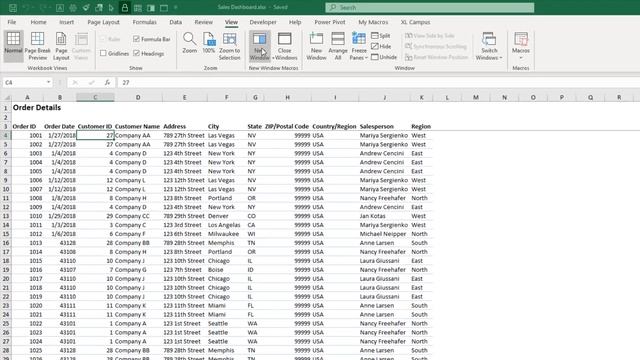Click the lock icon in quick access toolbar

(125, 8)
